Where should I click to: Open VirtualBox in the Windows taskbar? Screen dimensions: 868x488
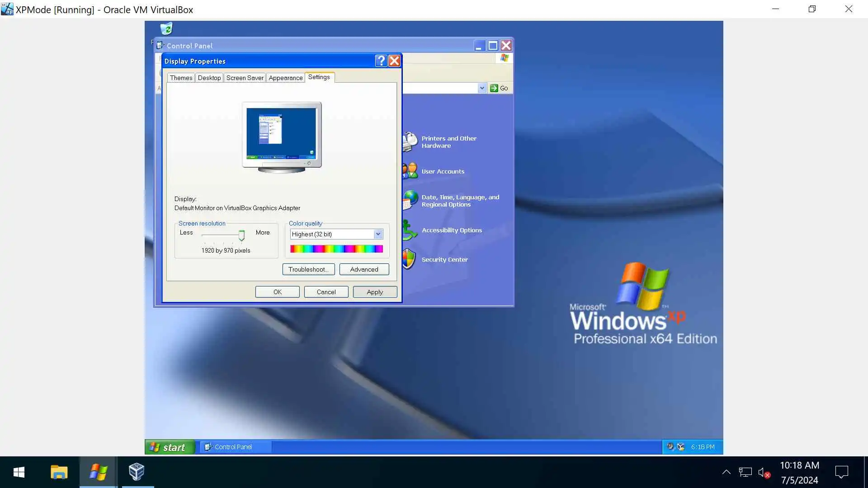click(137, 472)
